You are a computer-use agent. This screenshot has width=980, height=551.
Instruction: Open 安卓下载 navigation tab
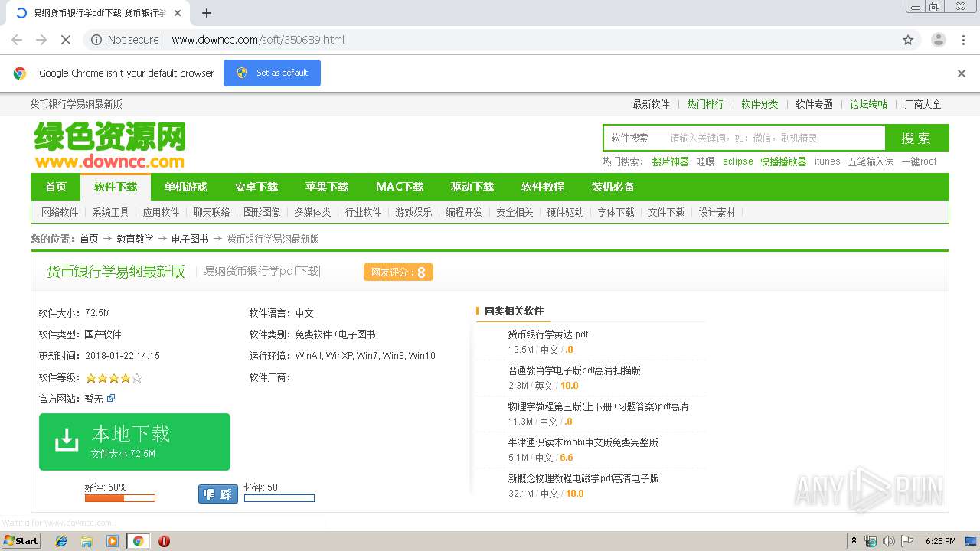click(x=256, y=187)
